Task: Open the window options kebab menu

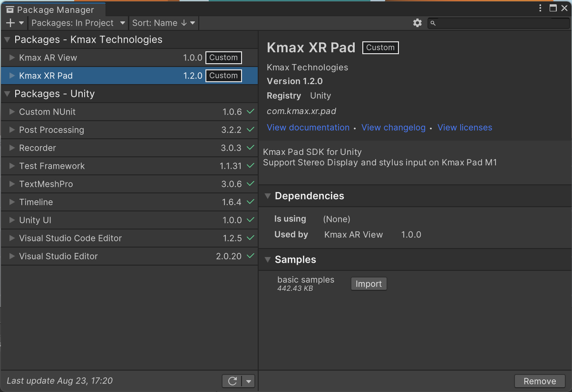Action: point(541,8)
